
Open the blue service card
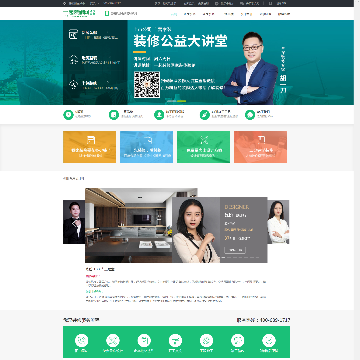[x=146, y=147]
